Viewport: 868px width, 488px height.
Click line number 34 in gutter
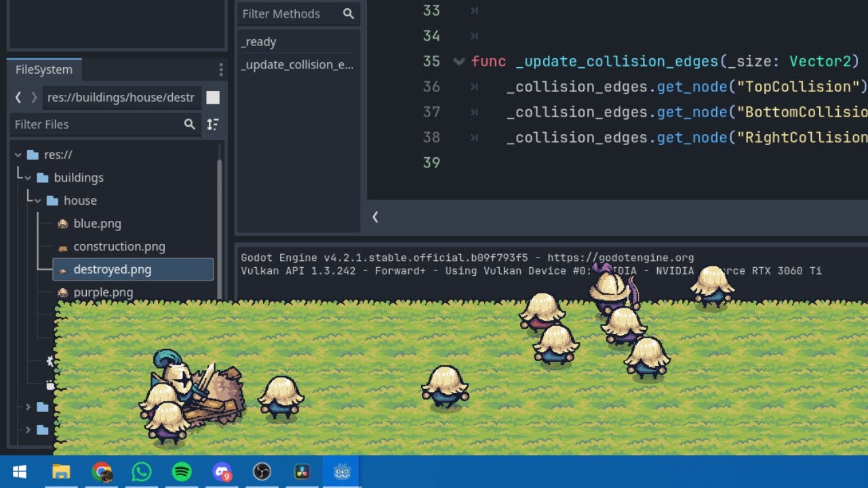[431, 36]
